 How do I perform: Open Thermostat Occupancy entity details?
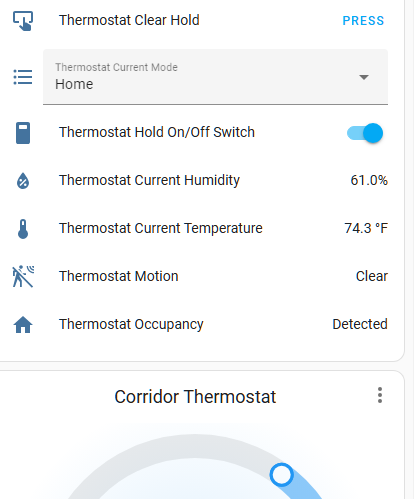131,324
